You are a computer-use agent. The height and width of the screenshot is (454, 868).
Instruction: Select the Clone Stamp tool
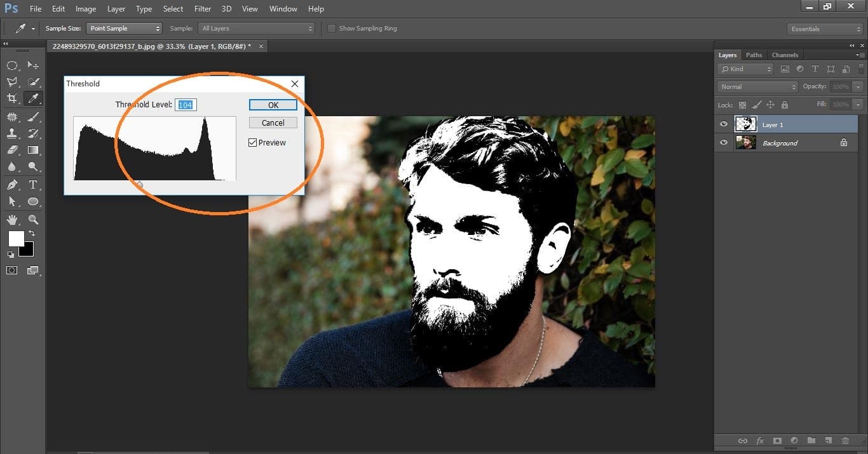(13, 133)
